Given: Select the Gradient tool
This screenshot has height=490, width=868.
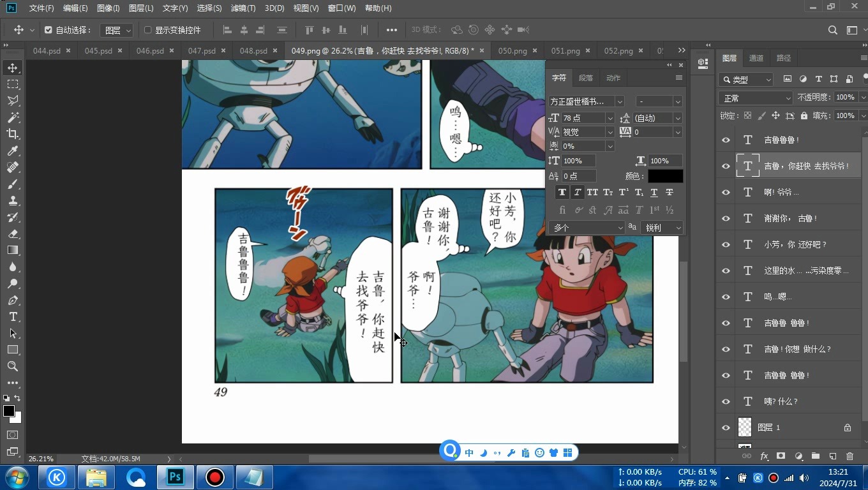Looking at the screenshot, I should pyautogui.click(x=13, y=250).
